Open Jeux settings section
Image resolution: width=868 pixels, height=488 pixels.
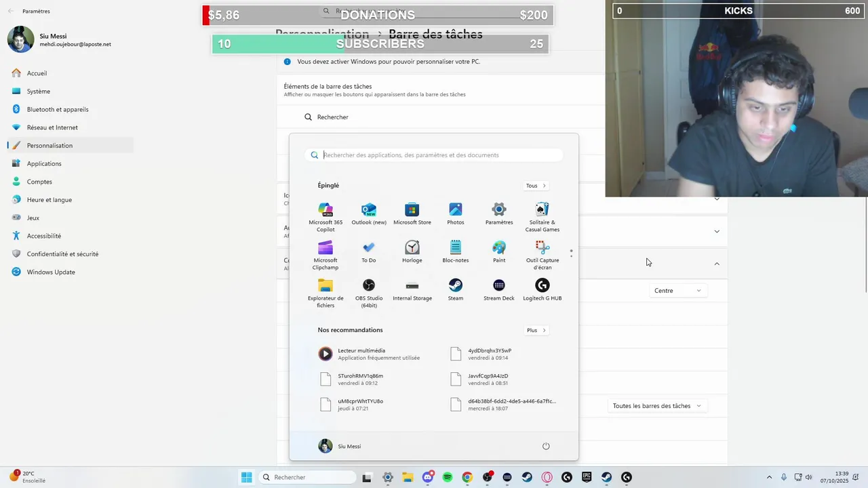[71, 218]
